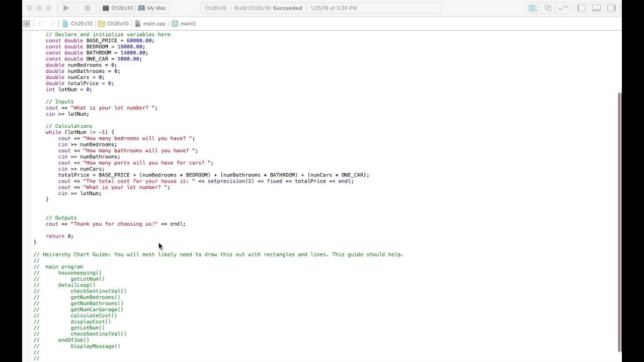Click the build status activity view
This screenshot has height=362, width=644.
coord(321,8)
